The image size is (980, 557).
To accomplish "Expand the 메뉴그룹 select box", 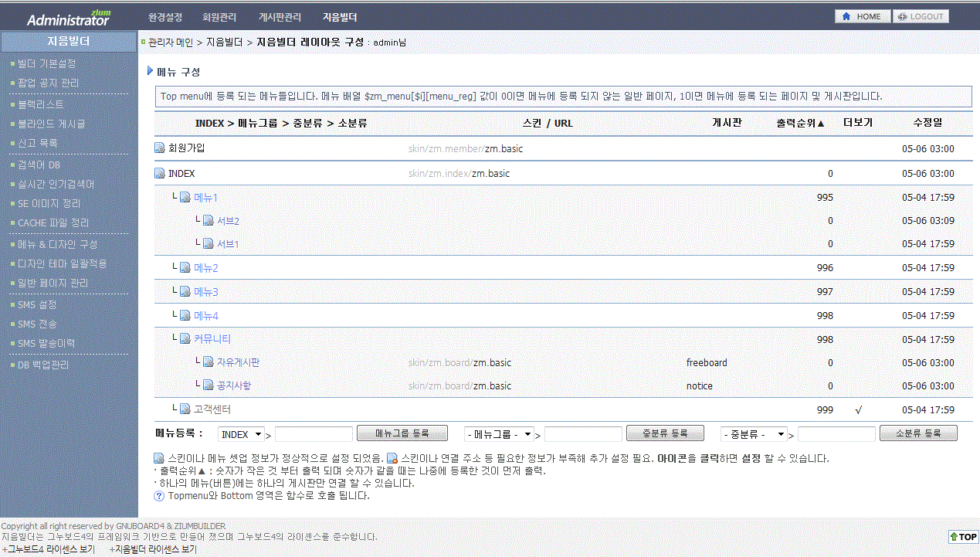I will coord(500,434).
